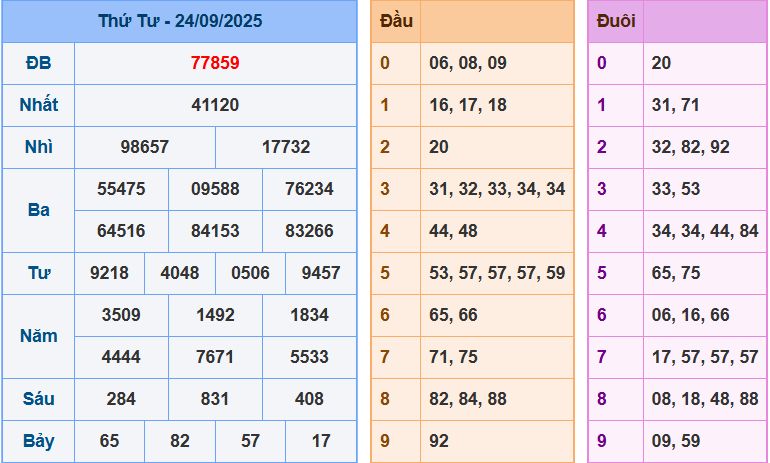Click the Thứ Tư - 24/09/2025 date header
Viewport: 770px width, 463px height.
coord(180,21)
